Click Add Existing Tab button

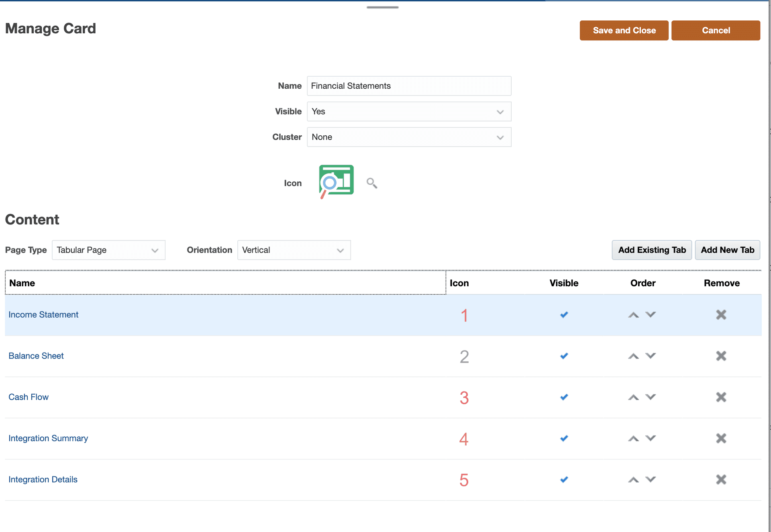click(x=652, y=250)
